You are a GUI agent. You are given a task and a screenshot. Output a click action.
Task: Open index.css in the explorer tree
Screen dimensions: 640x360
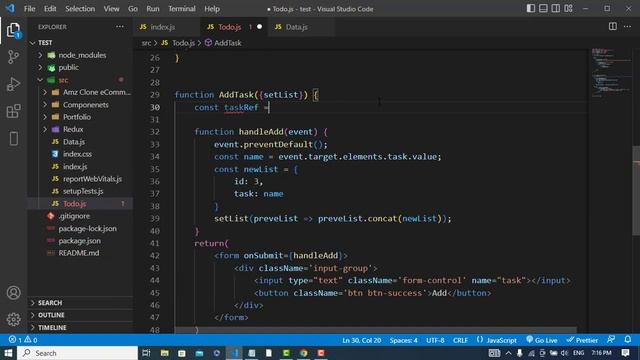(x=77, y=154)
